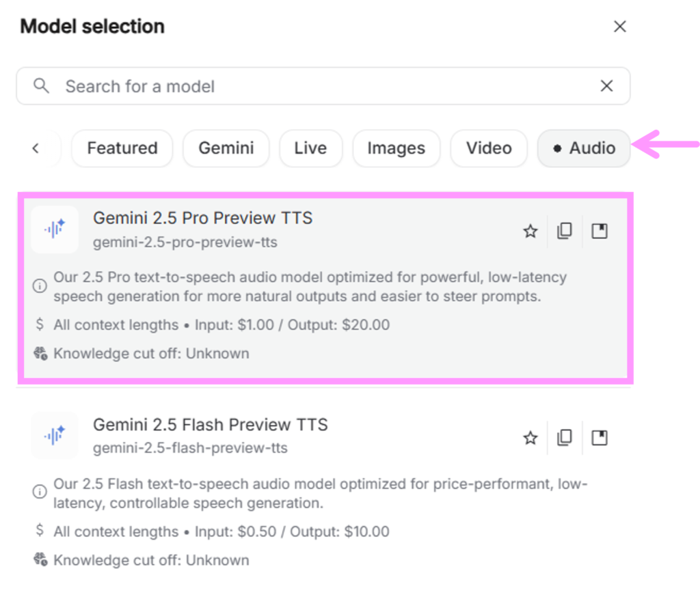
Task: Click the search magnifier icon
Action: click(x=42, y=86)
